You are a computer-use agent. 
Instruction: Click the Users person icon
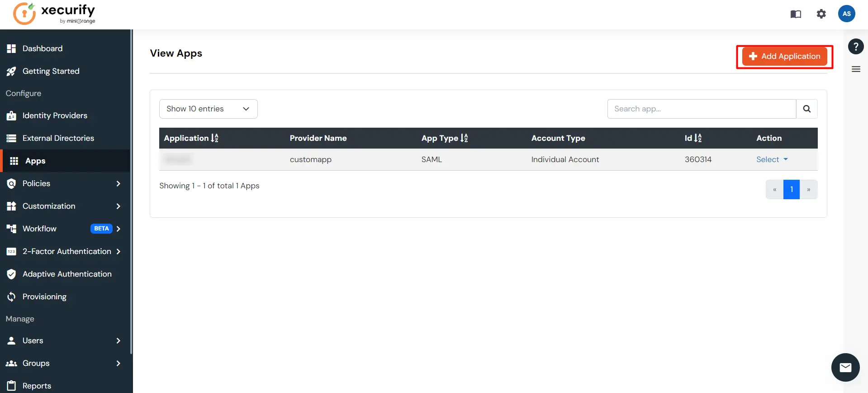[x=11, y=340]
